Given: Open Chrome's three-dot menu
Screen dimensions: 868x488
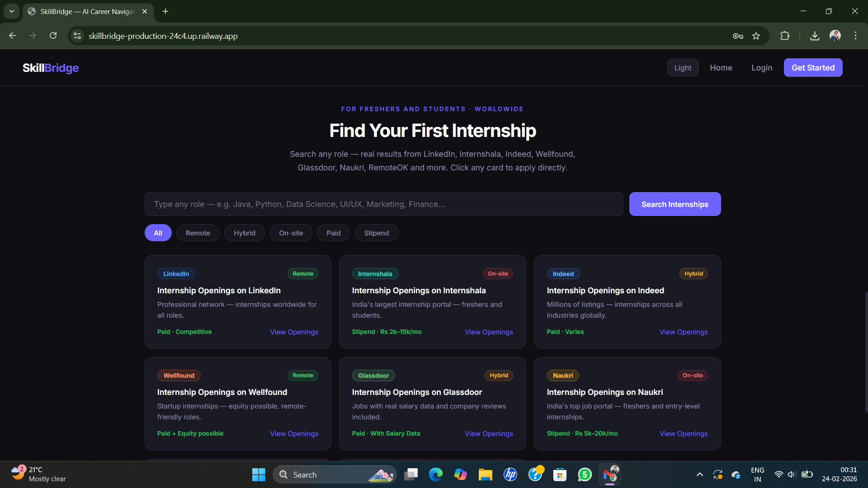Looking at the screenshot, I should pyautogui.click(x=856, y=36).
